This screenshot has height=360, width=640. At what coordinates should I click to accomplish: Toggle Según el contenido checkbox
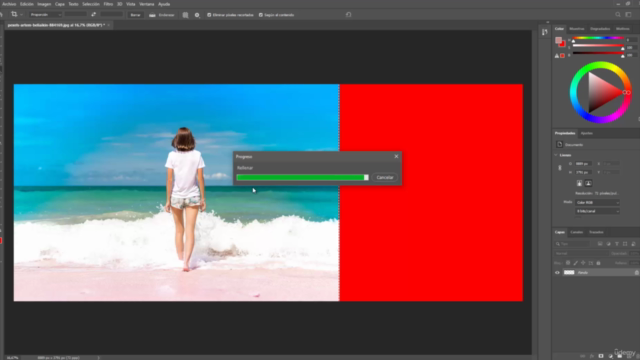pyautogui.click(x=261, y=15)
